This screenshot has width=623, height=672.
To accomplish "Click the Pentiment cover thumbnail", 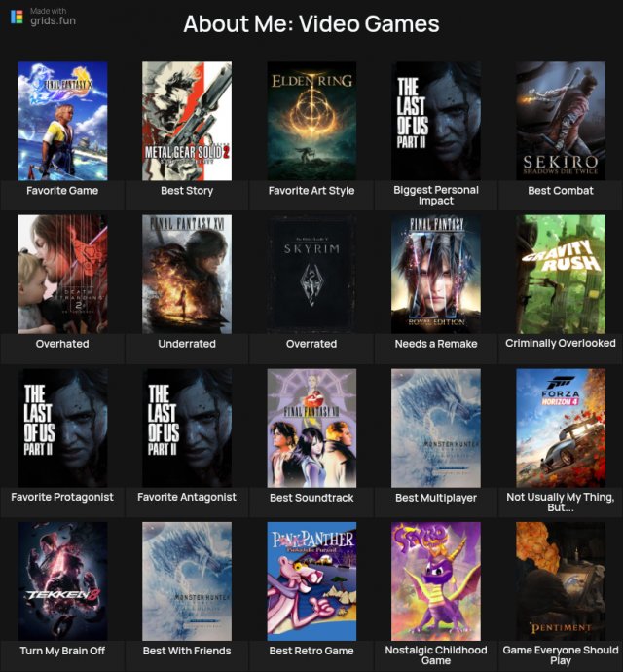I will coord(561,580).
